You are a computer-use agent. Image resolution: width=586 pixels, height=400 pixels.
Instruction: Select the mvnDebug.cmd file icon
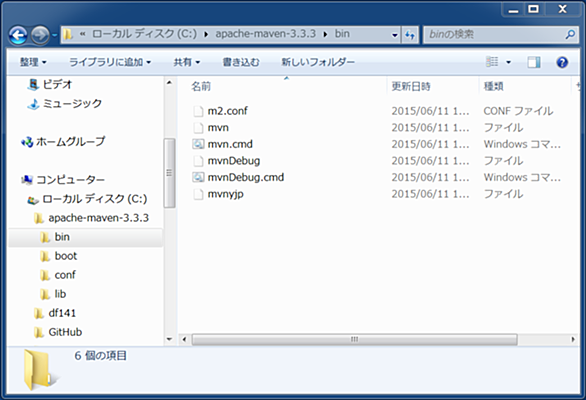point(198,177)
